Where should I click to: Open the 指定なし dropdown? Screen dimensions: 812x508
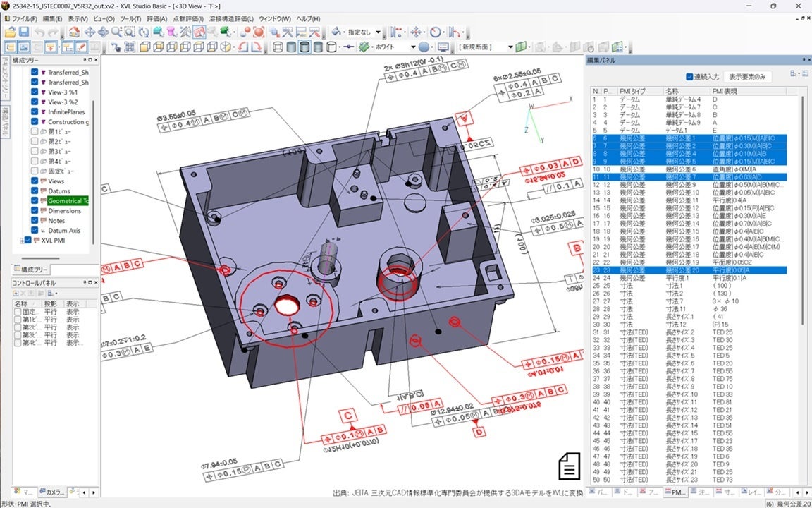[x=378, y=32]
